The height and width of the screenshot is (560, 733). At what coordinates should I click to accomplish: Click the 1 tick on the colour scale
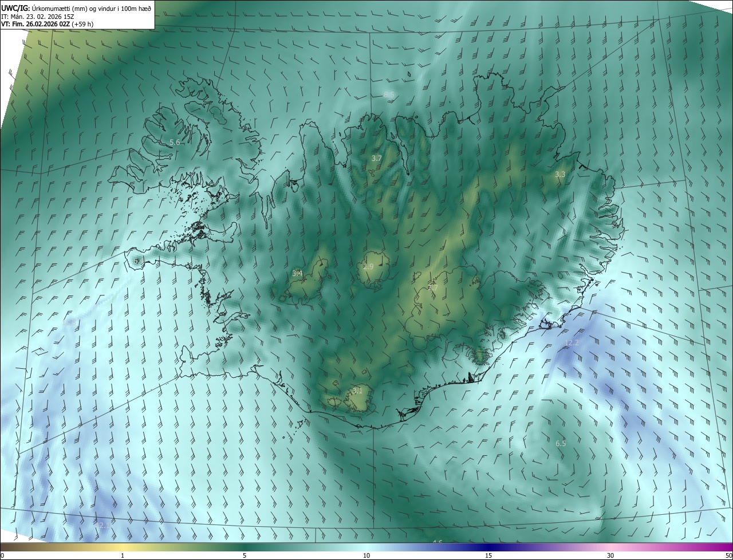click(123, 555)
